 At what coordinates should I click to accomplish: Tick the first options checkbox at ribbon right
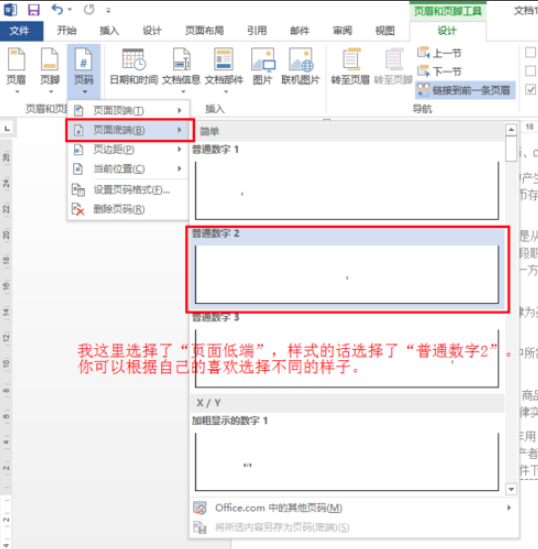[x=530, y=53]
